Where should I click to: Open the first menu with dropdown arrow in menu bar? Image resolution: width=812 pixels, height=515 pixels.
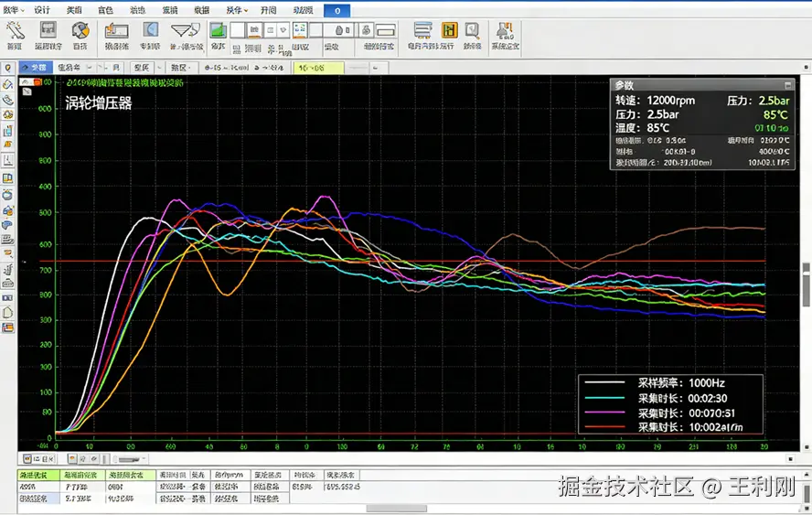pos(14,10)
